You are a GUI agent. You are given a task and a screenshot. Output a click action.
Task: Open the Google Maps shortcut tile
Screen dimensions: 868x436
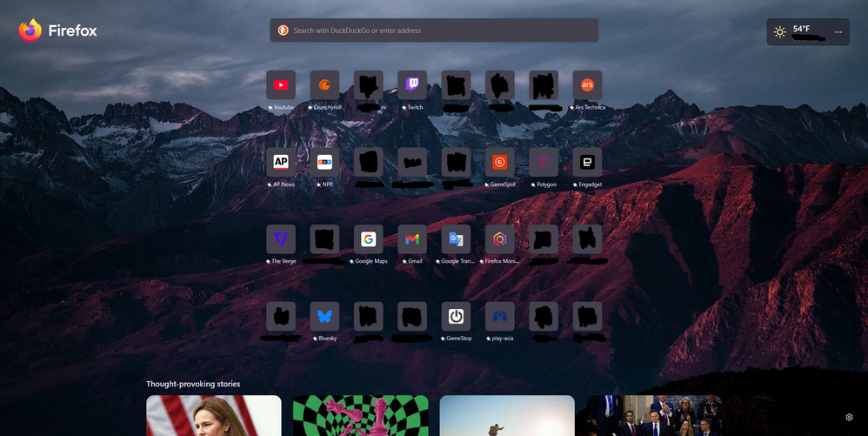(368, 238)
